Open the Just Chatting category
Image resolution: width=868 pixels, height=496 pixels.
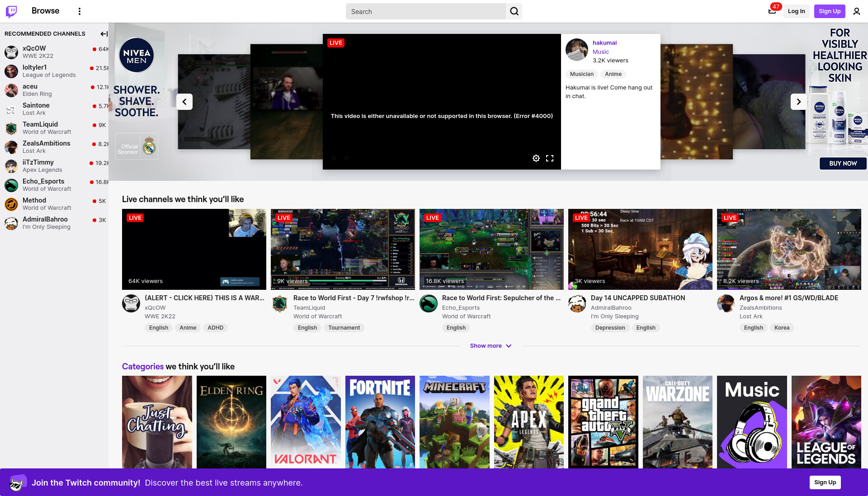(x=157, y=422)
